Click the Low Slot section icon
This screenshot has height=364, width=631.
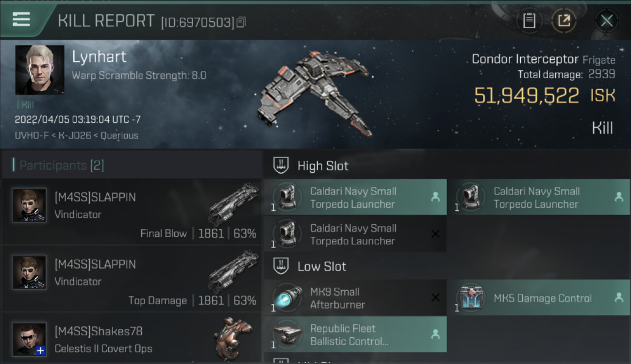point(281,266)
